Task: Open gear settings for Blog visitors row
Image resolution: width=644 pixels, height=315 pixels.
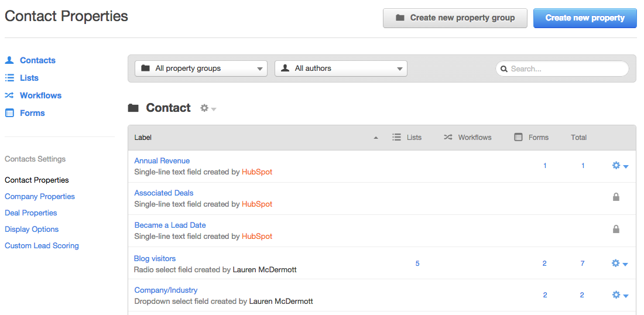Action: [620, 263]
